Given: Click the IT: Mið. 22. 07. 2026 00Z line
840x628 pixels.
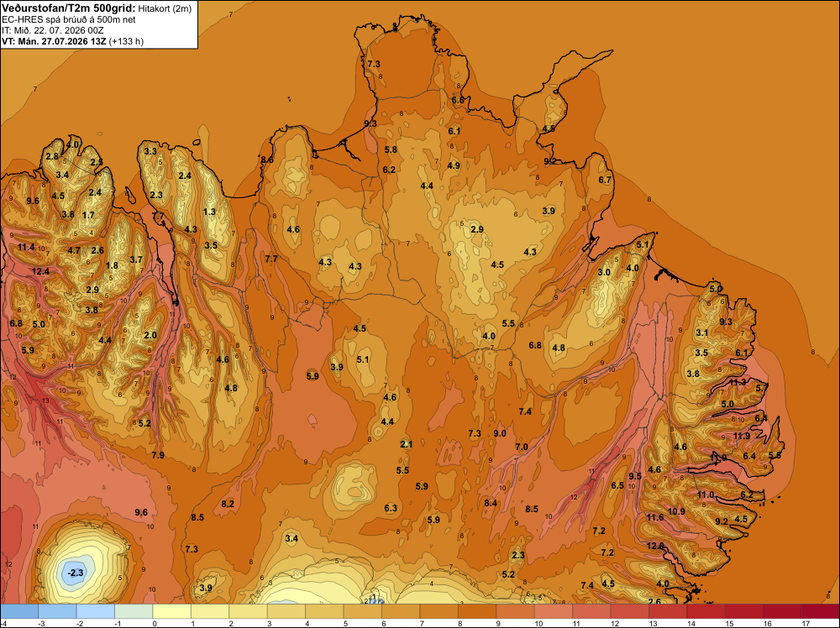Looking at the screenshot, I should tap(53, 30).
